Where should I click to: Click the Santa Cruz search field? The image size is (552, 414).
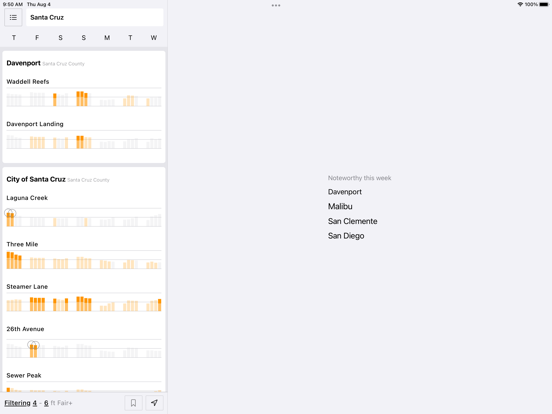95,17
